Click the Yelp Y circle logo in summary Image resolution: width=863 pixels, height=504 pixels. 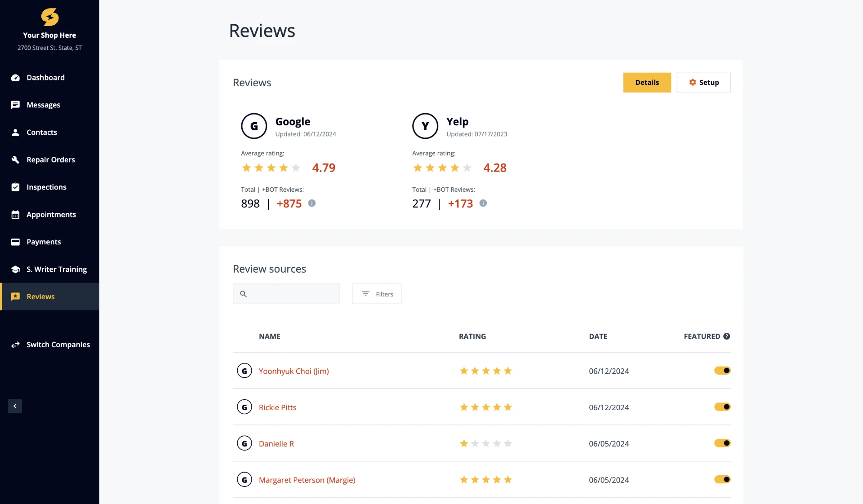pos(425,126)
